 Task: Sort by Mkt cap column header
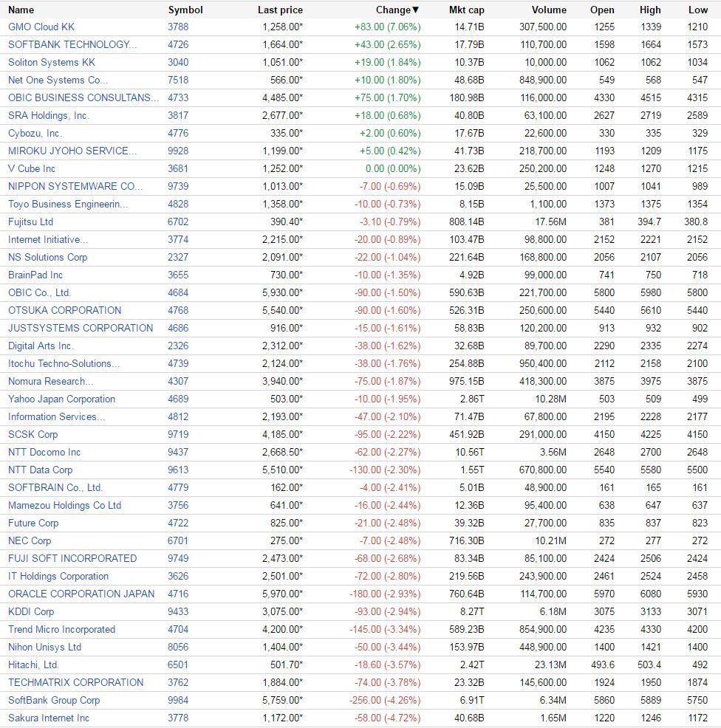point(466,10)
